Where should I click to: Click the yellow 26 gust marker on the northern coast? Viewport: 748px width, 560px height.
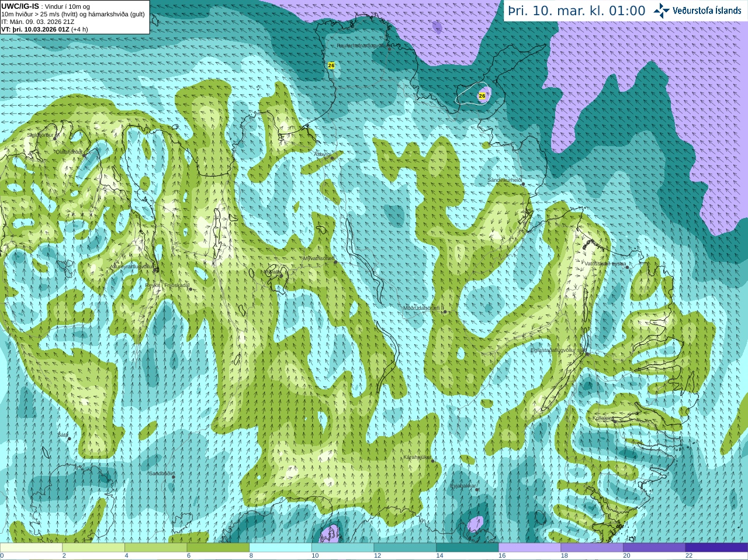click(x=331, y=65)
